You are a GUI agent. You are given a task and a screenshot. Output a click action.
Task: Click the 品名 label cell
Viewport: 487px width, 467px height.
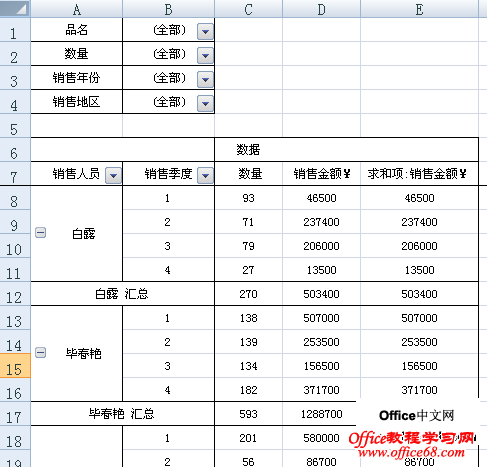(x=77, y=30)
